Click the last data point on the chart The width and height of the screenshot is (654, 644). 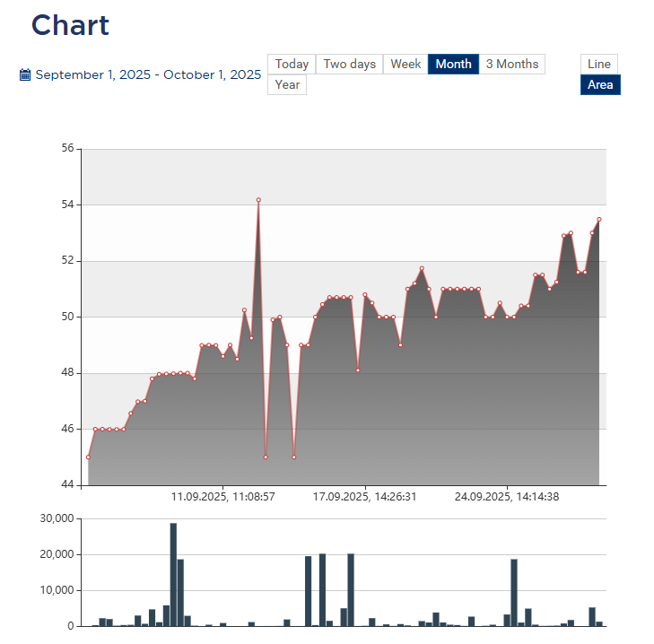point(599,219)
